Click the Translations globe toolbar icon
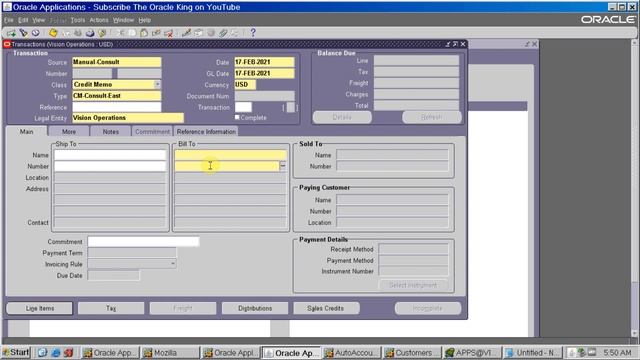Screen dimensions: 640x360 click(x=211, y=33)
